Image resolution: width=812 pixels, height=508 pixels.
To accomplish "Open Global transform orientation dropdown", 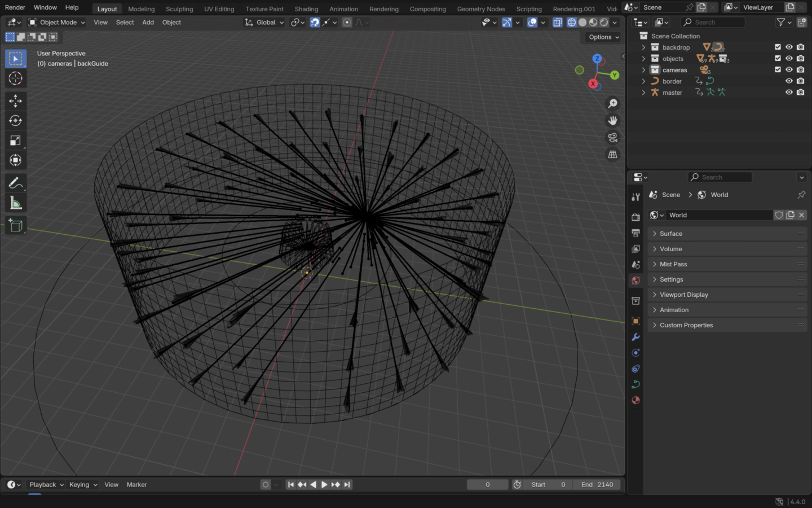I will pyautogui.click(x=264, y=23).
